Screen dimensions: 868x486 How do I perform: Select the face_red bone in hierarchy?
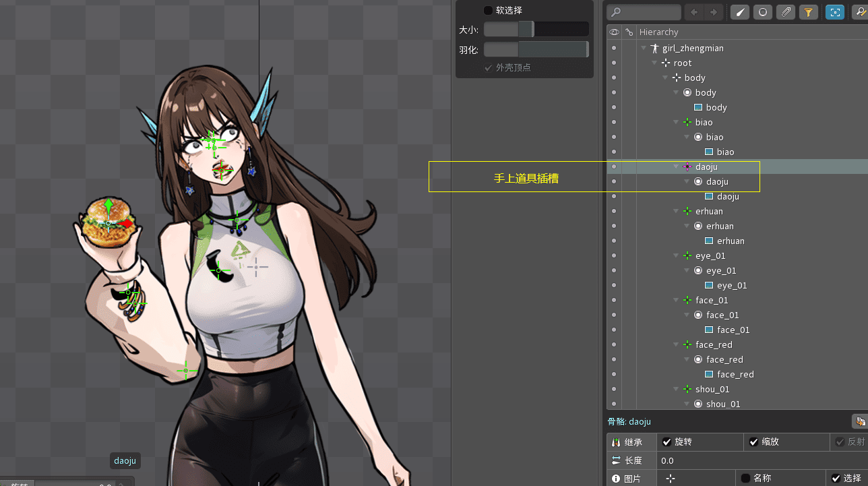coord(713,344)
